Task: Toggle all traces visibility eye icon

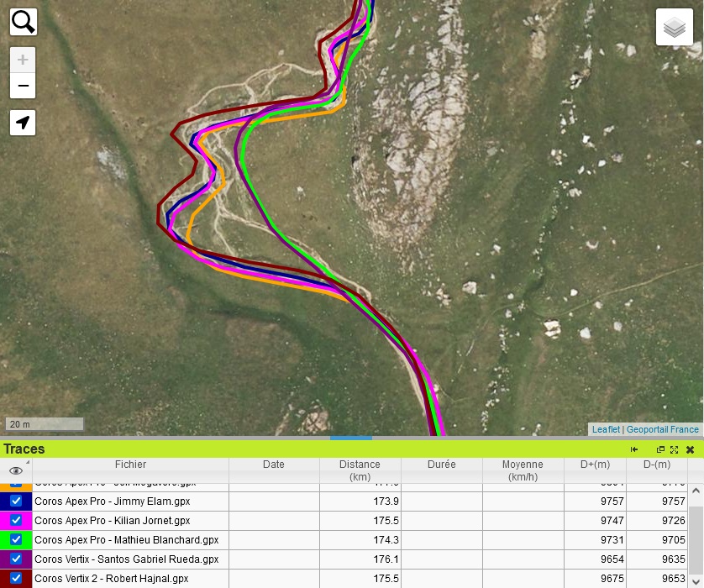Action: tap(16, 470)
